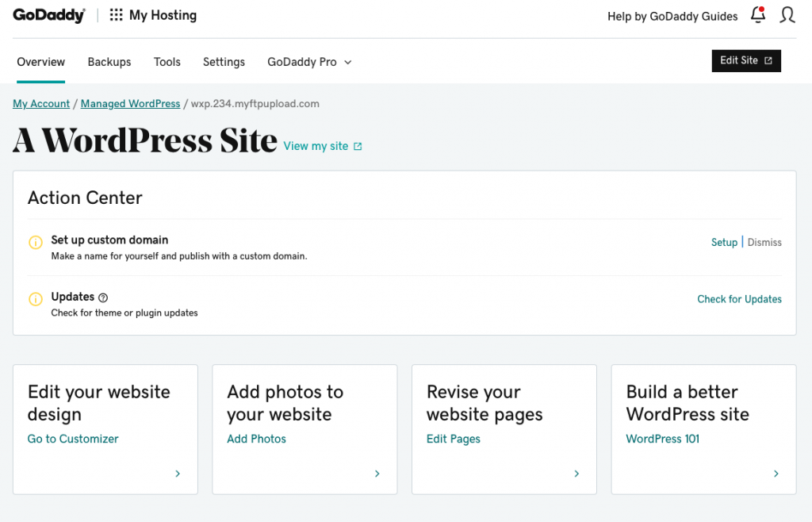Viewport: 812px width, 522px height.
Task: Go to Managed WordPress breadcrumb link
Action: coord(131,104)
